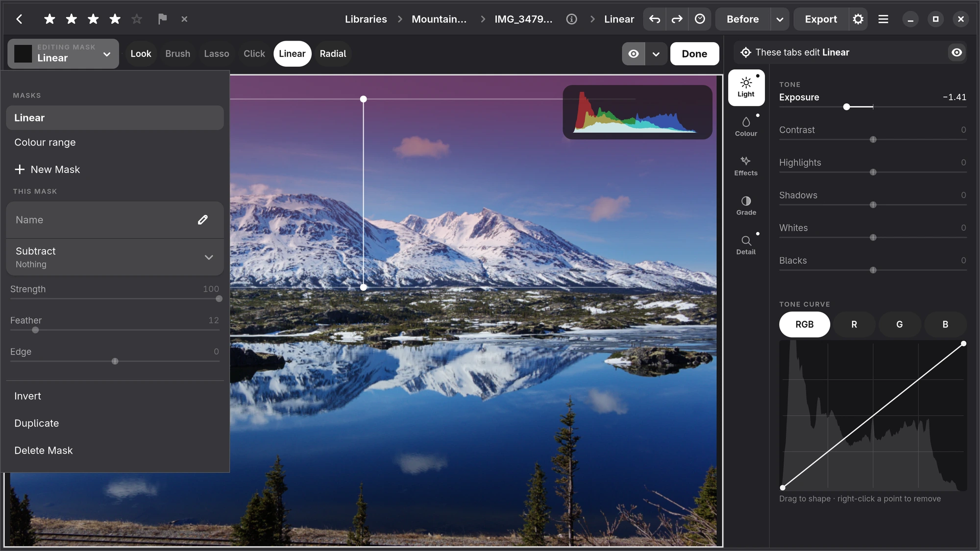This screenshot has width=980, height=551.
Task: Open the hamburger menu
Action: click(883, 19)
